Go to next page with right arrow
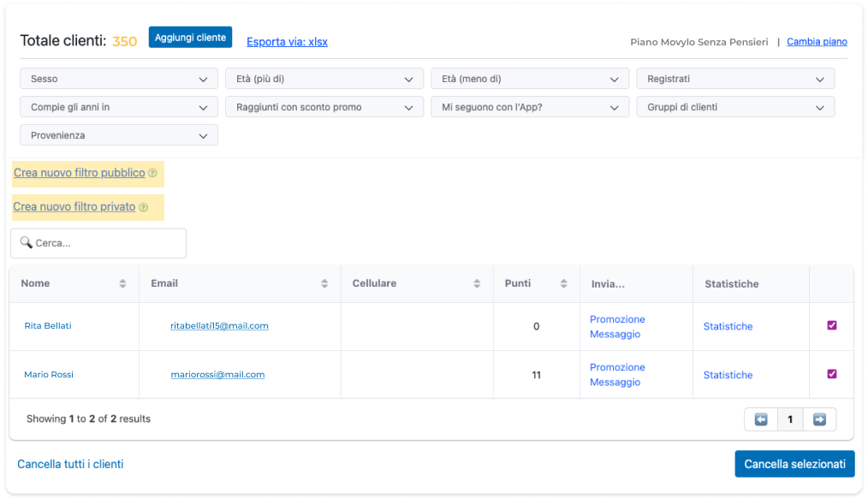The height and width of the screenshot is (499, 868). coord(819,419)
